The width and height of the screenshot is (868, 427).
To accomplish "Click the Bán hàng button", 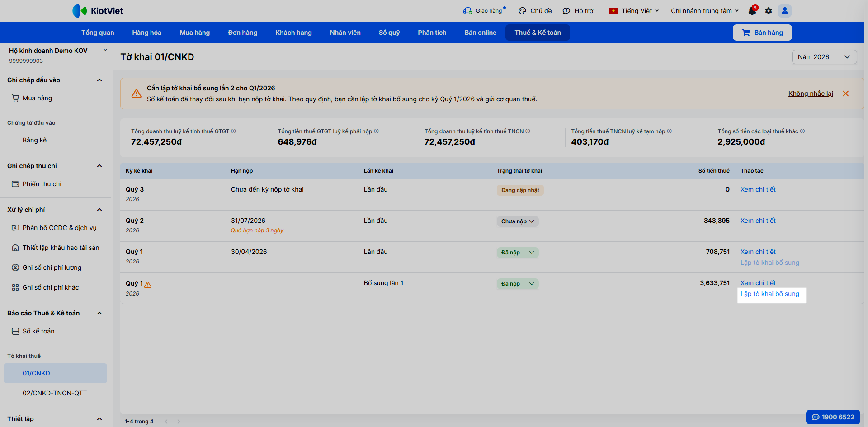I will (x=763, y=33).
